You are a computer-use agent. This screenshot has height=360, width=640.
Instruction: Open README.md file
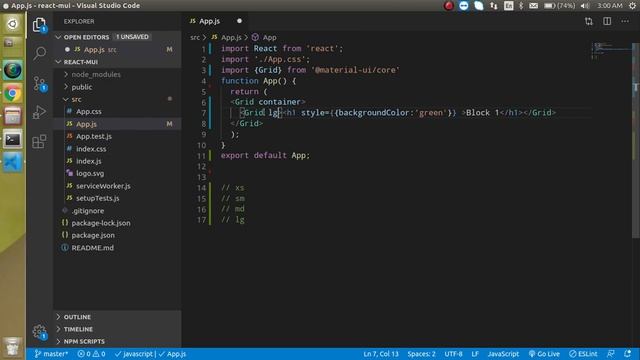tap(92, 248)
